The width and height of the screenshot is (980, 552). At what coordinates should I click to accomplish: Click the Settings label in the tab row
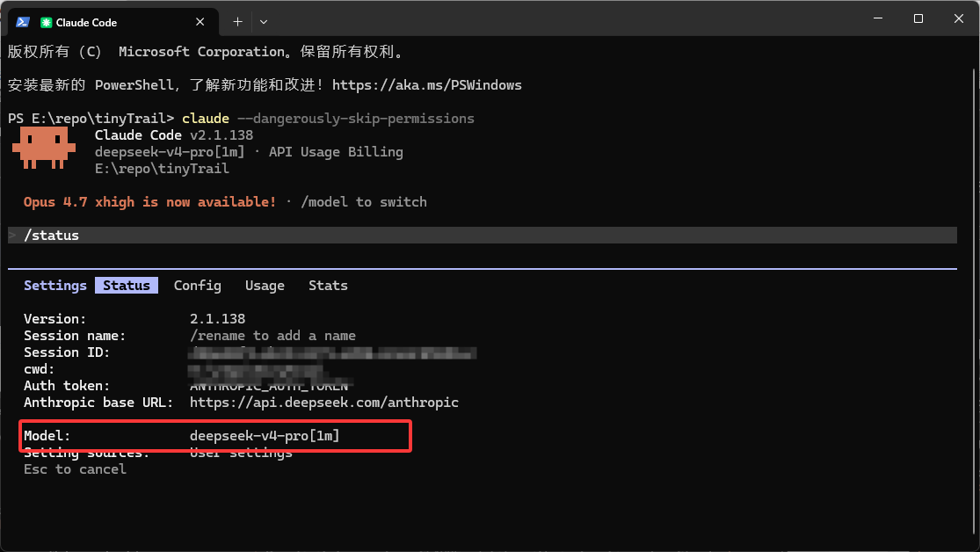click(55, 285)
